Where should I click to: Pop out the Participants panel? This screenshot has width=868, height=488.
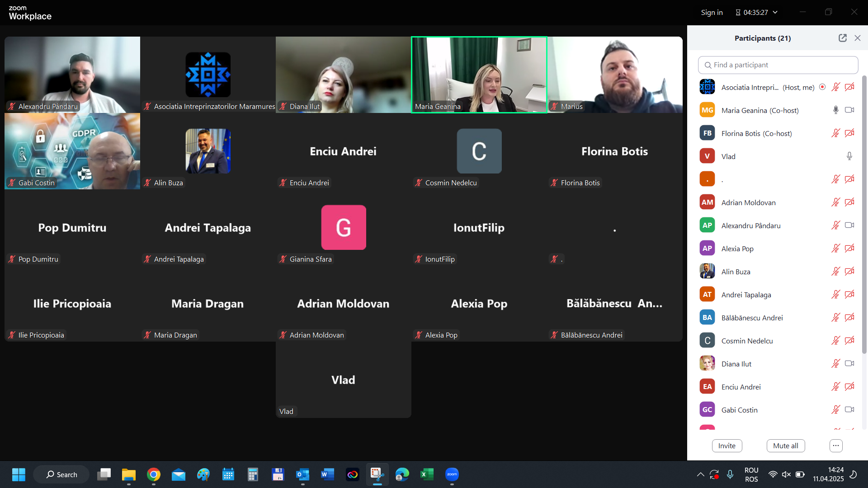[843, 38]
